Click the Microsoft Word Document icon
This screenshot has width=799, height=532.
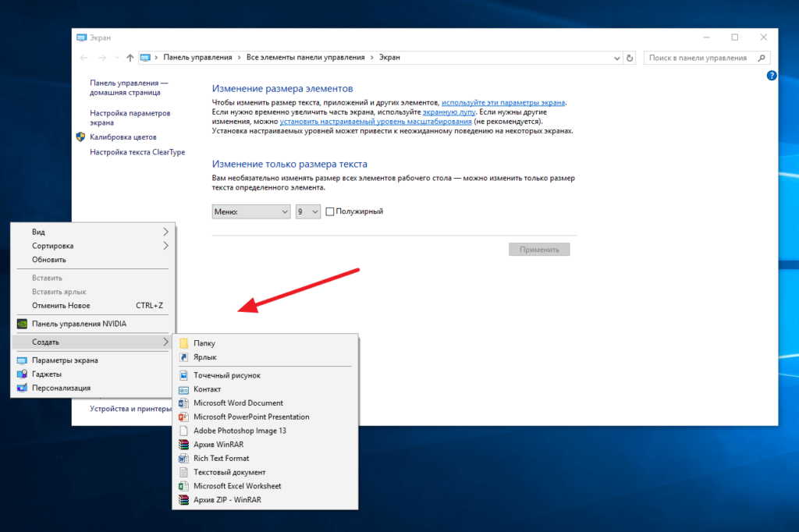[x=184, y=403]
